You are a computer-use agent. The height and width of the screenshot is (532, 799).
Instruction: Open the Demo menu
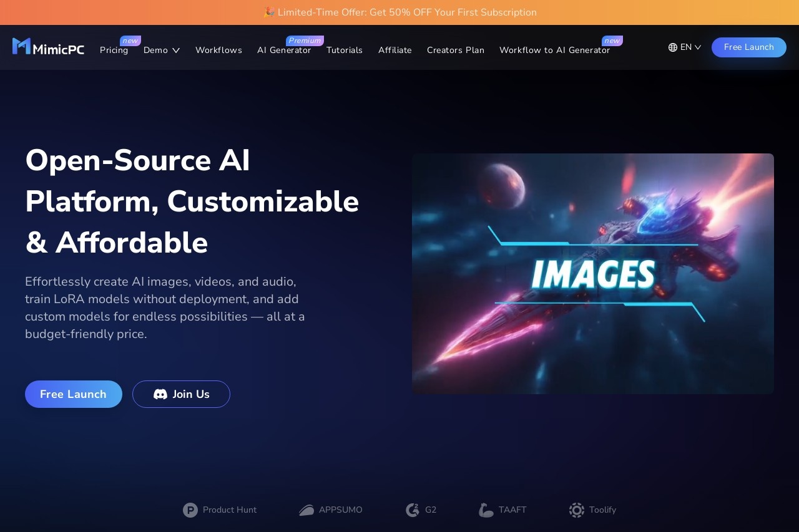(x=162, y=51)
